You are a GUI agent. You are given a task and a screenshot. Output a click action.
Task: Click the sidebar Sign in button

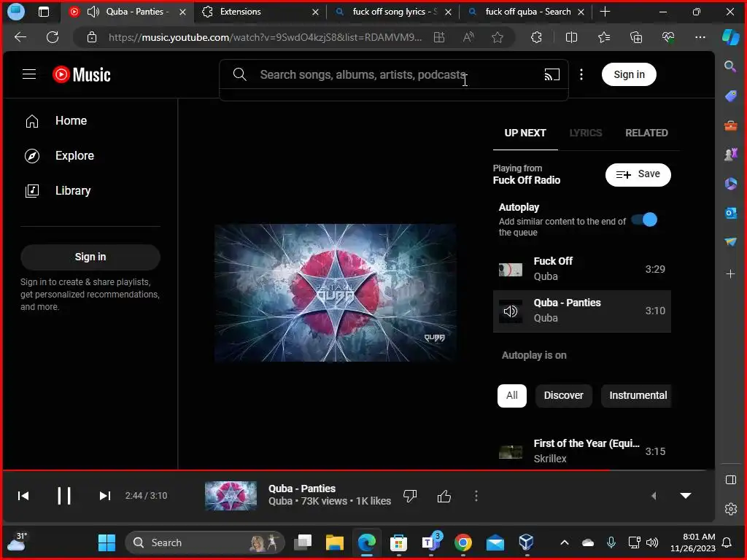tap(90, 257)
